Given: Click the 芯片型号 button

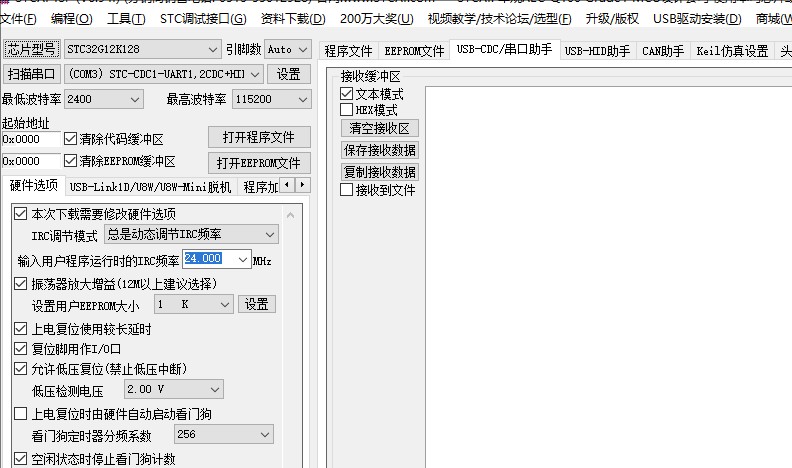Looking at the screenshot, I should (32, 49).
